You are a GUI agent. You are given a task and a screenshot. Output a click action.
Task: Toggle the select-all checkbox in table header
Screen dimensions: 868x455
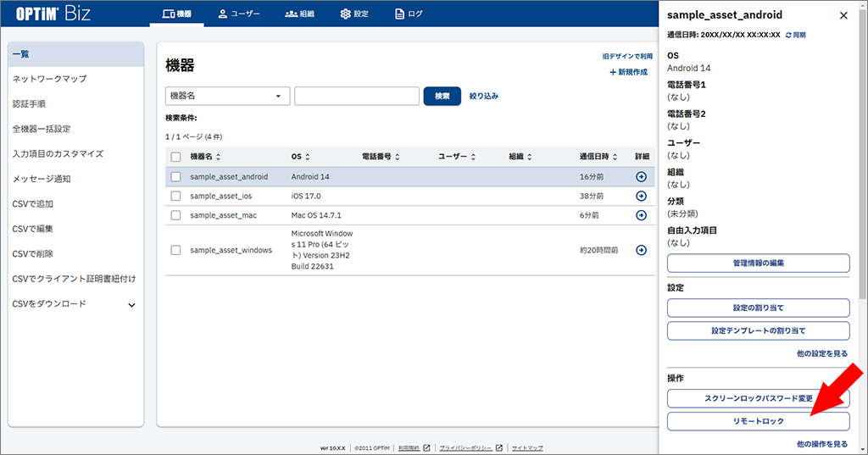click(x=176, y=158)
